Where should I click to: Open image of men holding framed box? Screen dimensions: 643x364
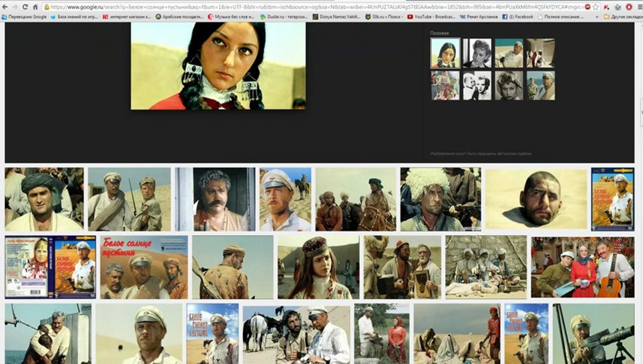pyautogui.click(x=402, y=267)
